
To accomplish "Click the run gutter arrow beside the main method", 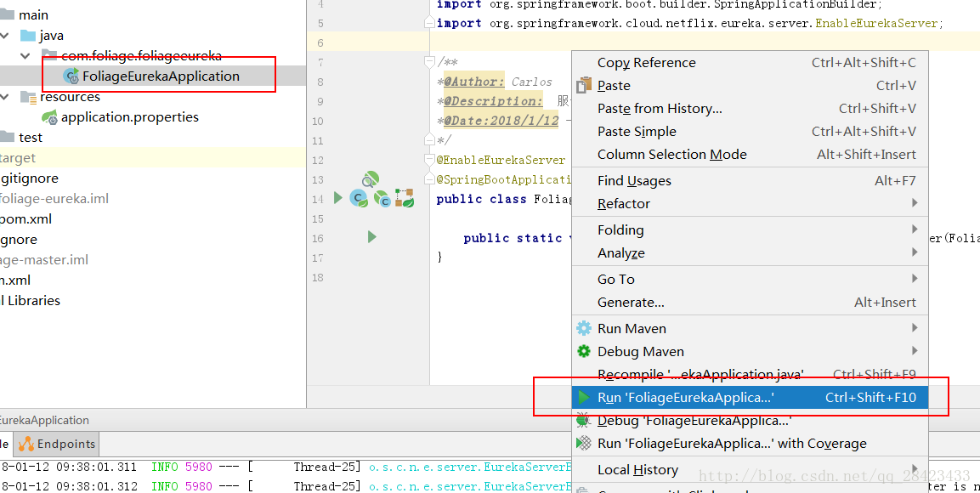I will click(x=371, y=237).
